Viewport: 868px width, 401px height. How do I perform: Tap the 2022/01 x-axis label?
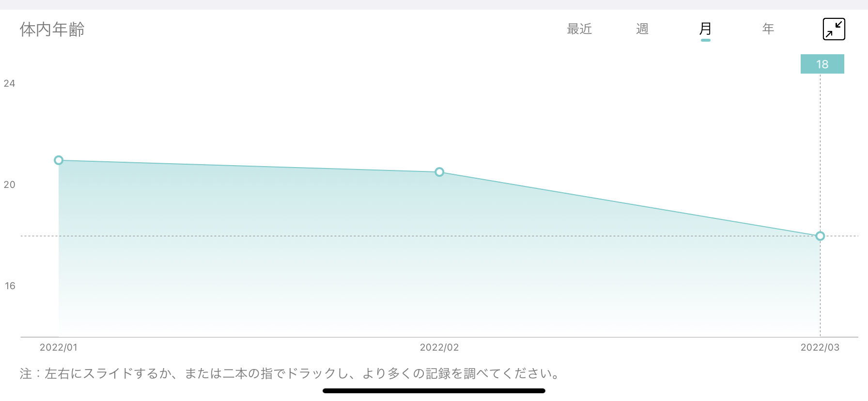(59, 347)
